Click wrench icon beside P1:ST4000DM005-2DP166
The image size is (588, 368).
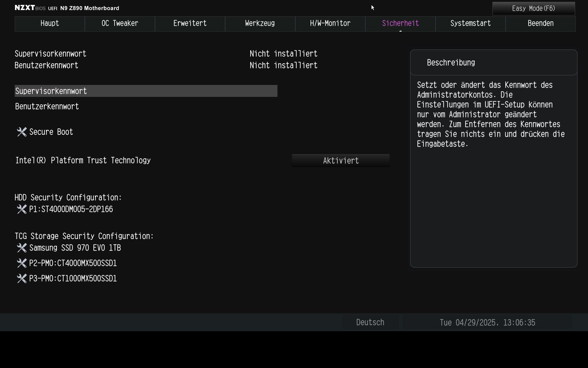coord(22,209)
